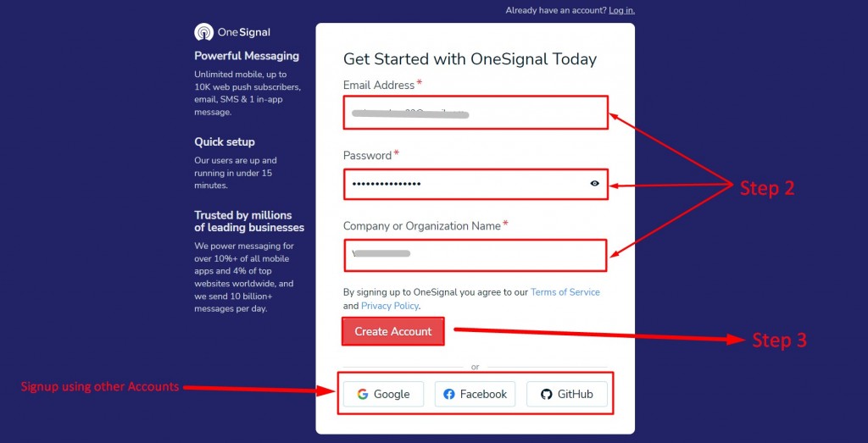Click the GitHub octocat icon
868x443 pixels.
pyautogui.click(x=547, y=395)
